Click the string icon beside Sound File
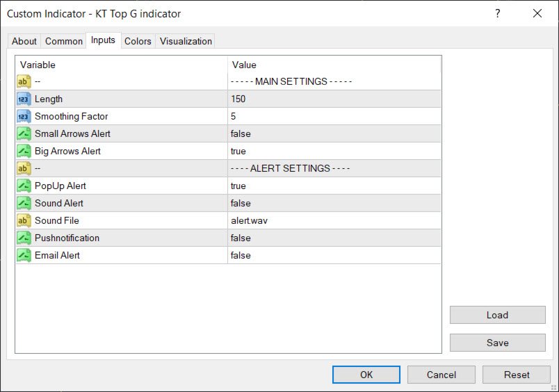 click(23, 220)
